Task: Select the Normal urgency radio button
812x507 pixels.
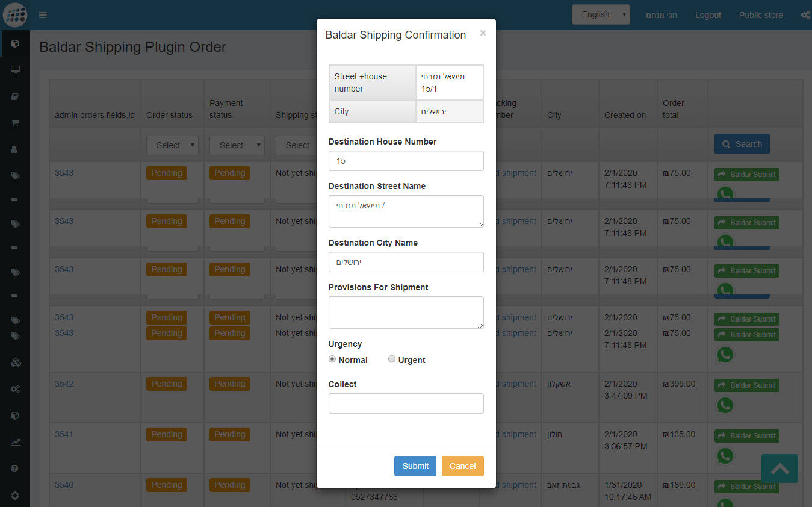Action: (x=332, y=359)
